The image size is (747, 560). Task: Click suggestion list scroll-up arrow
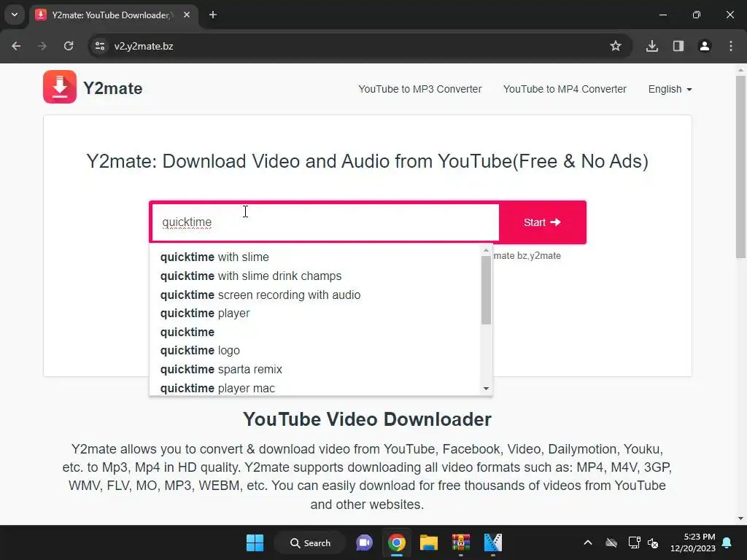[486, 251]
